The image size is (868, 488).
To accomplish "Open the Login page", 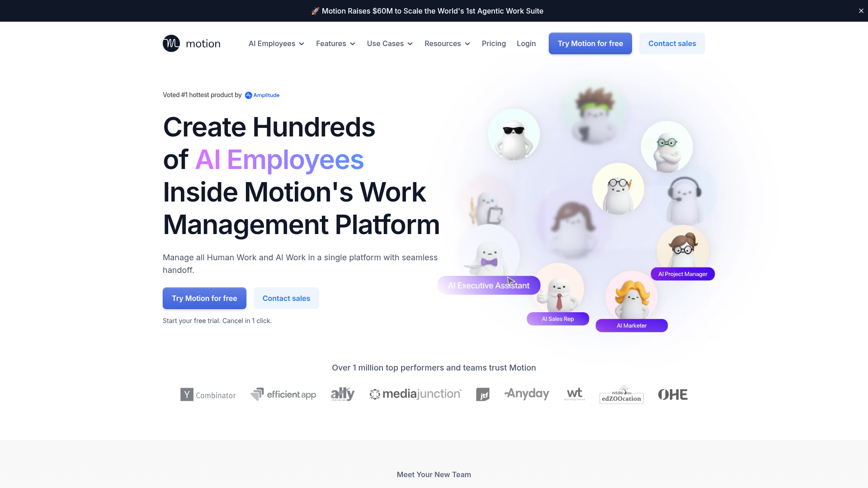I will coord(526,43).
